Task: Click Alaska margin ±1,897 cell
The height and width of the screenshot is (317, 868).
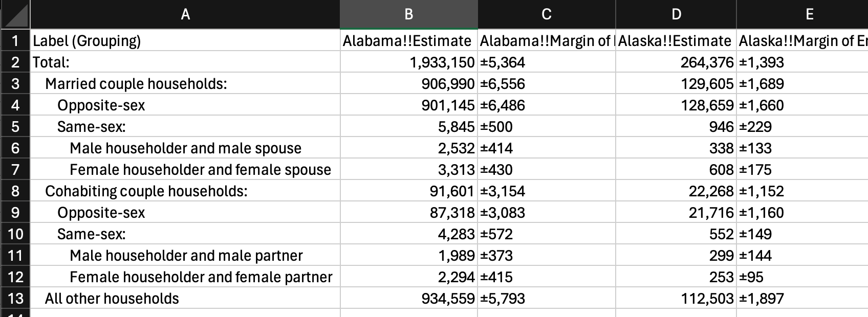Action: coord(802,298)
